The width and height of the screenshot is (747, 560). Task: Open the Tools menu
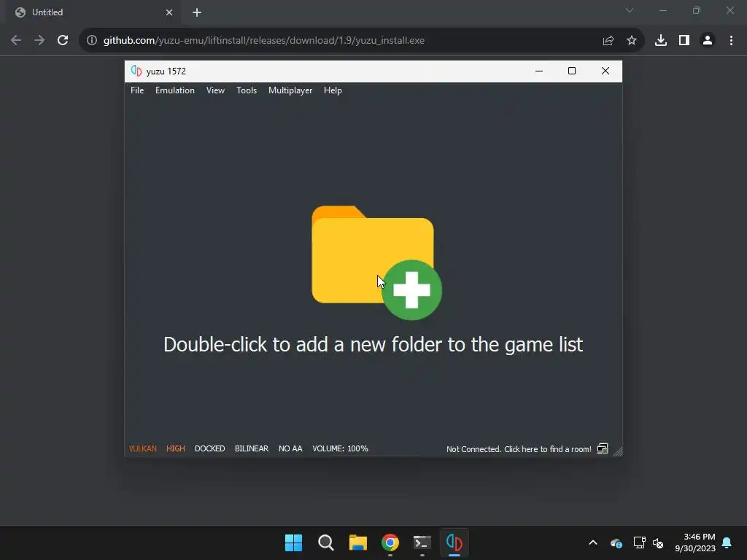pyautogui.click(x=247, y=90)
